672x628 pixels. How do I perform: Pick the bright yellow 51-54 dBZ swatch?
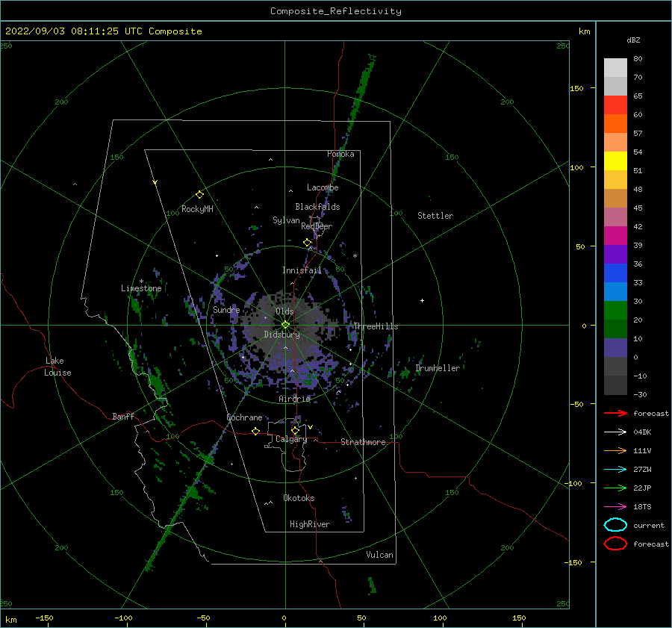pyautogui.click(x=615, y=161)
